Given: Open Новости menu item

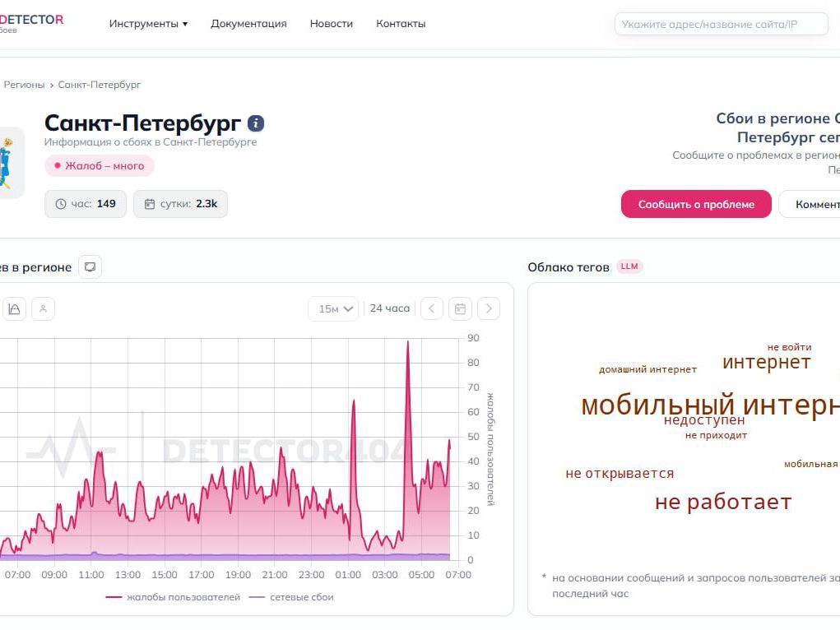Looking at the screenshot, I should coord(331,24).
